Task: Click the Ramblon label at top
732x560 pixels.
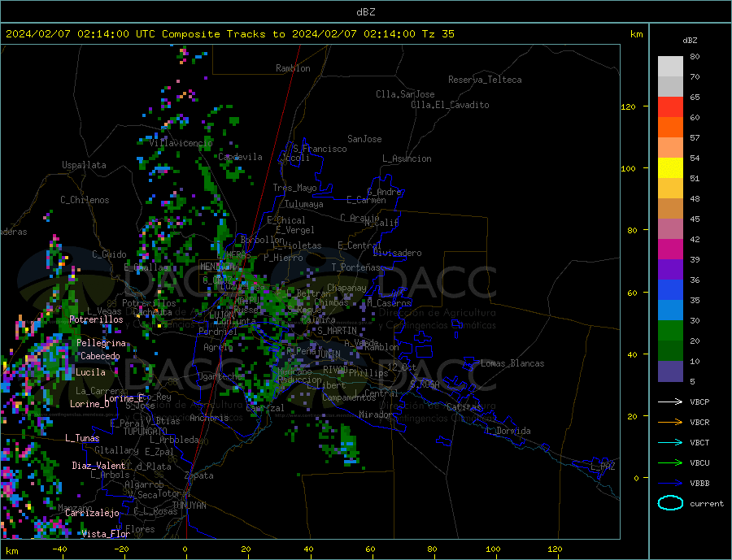Action: coord(293,68)
